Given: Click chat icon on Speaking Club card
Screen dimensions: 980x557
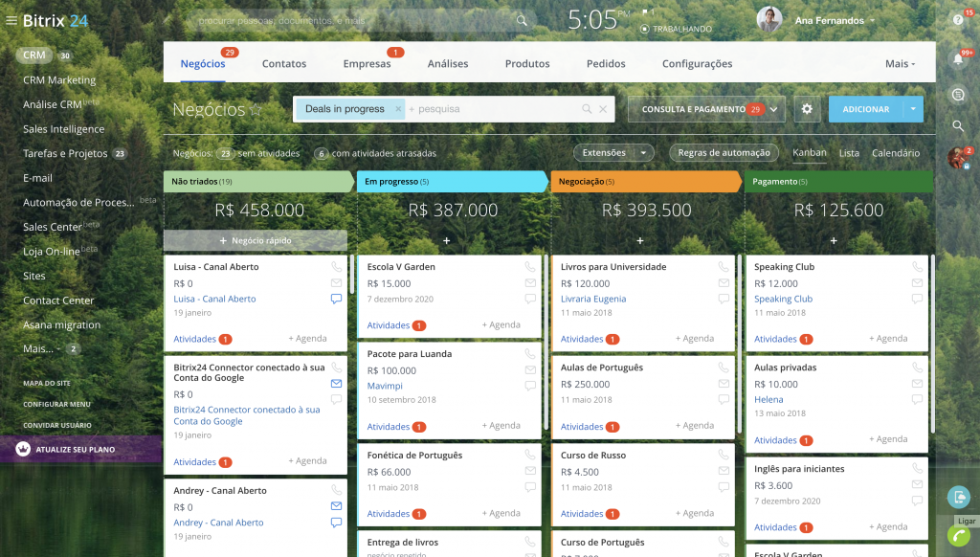Looking at the screenshot, I should 917,299.
